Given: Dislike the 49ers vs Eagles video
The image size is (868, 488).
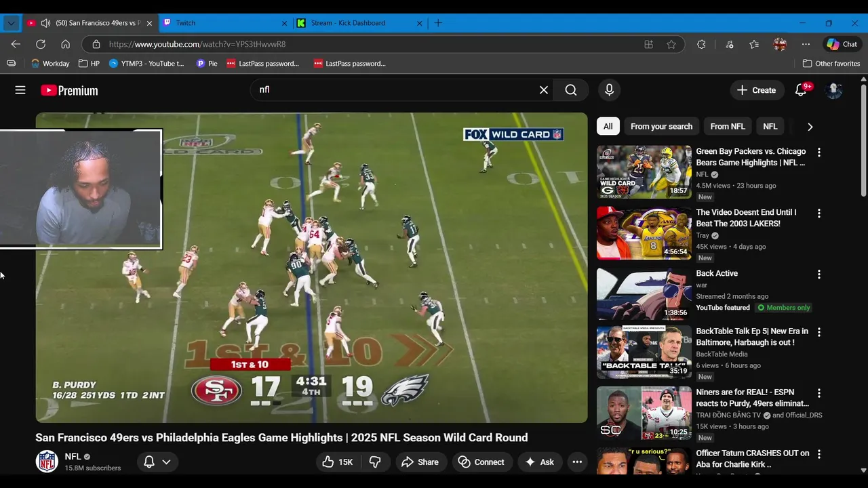Looking at the screenshot, I should (375, 462).
